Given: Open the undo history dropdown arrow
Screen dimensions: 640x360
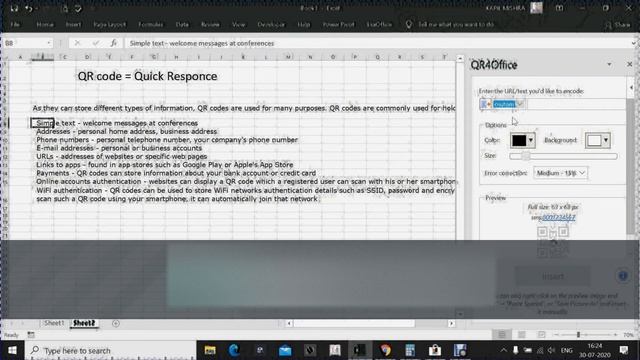Looking at the screenshot, I should point(36,9).
